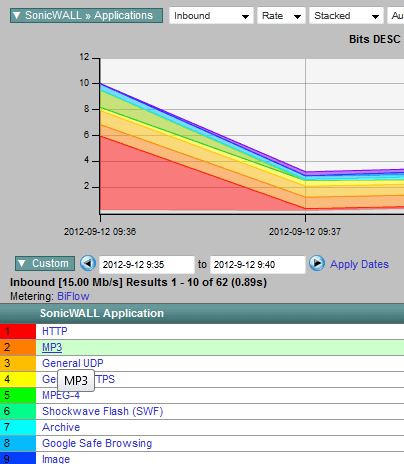Expand the Custom timeframe dropdown

click(x=45, y=264)
